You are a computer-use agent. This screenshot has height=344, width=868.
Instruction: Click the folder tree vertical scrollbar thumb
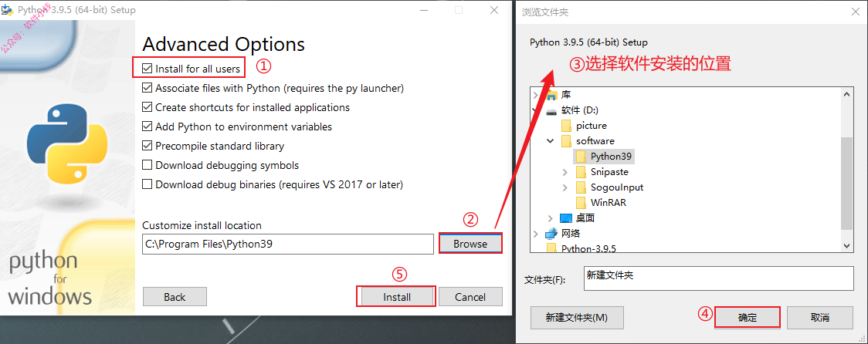coord(847,183)
